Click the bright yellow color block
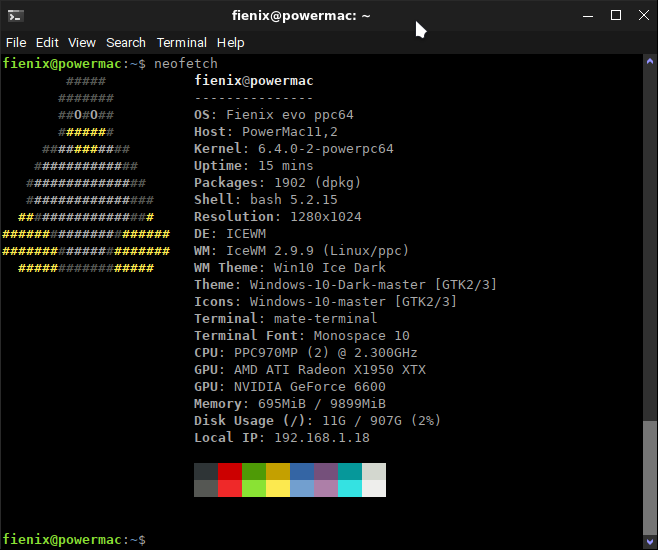Image resolution: width=658 pixels, height=550 pixels. [x=278, y=488]
